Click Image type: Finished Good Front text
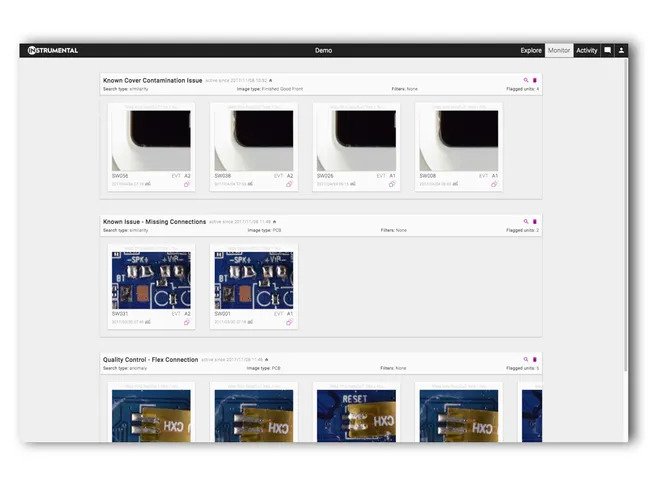Image resolution: width=648 pixels, height=486 pixels. tap(270, 89)
